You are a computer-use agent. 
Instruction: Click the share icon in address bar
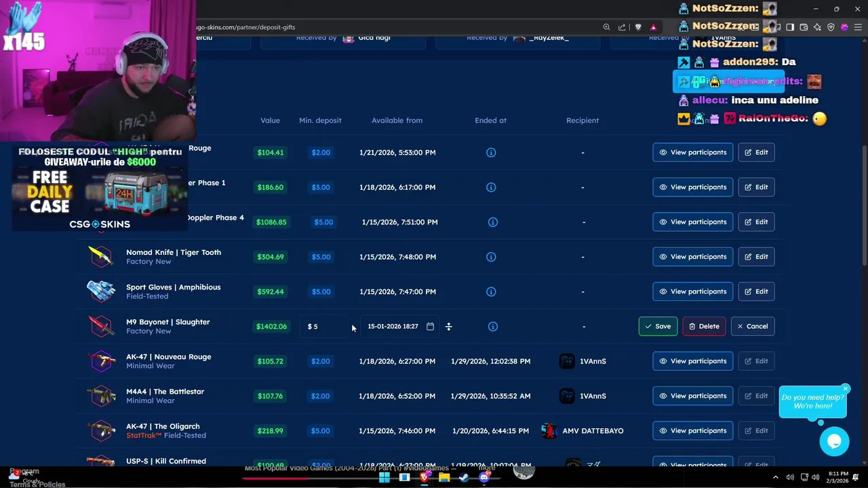622,27
